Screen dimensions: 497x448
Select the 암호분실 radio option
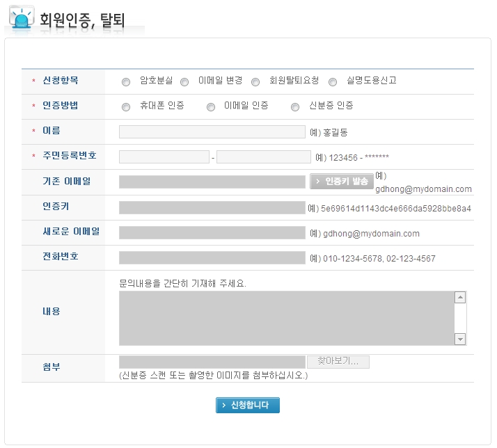pos(126,82)
